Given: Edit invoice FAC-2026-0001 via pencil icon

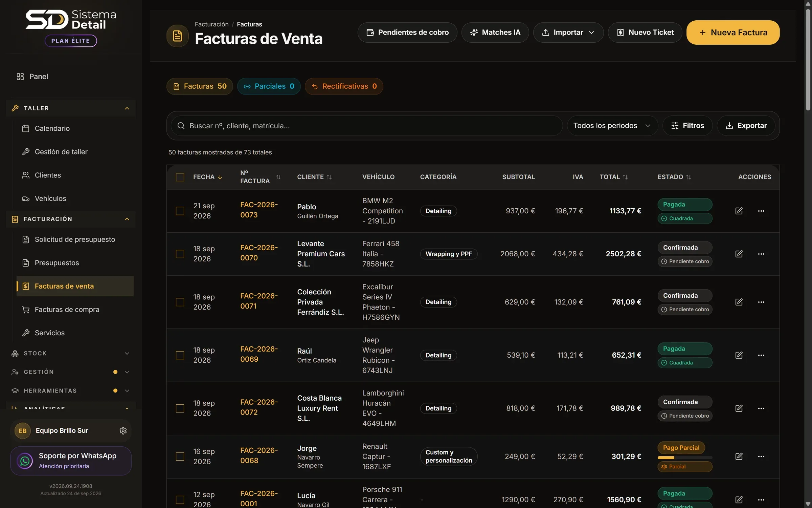Looking at the screenshot, I should click(x=739, y=500).
